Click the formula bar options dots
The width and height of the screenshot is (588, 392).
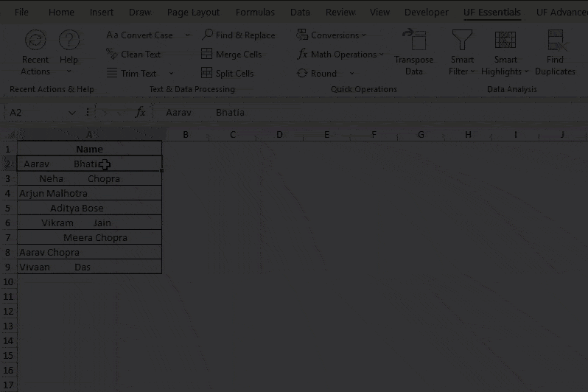[x=88, y=112]
